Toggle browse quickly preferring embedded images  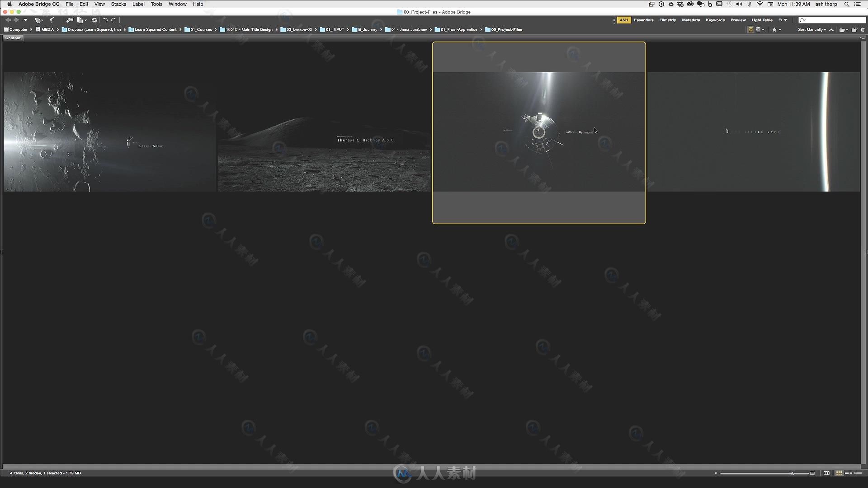750,29
